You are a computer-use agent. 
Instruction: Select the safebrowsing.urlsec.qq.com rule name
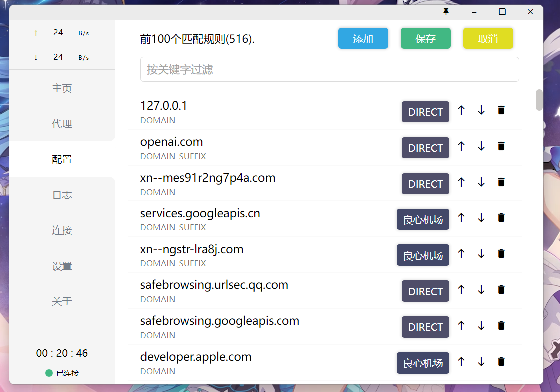pos(214,285)
